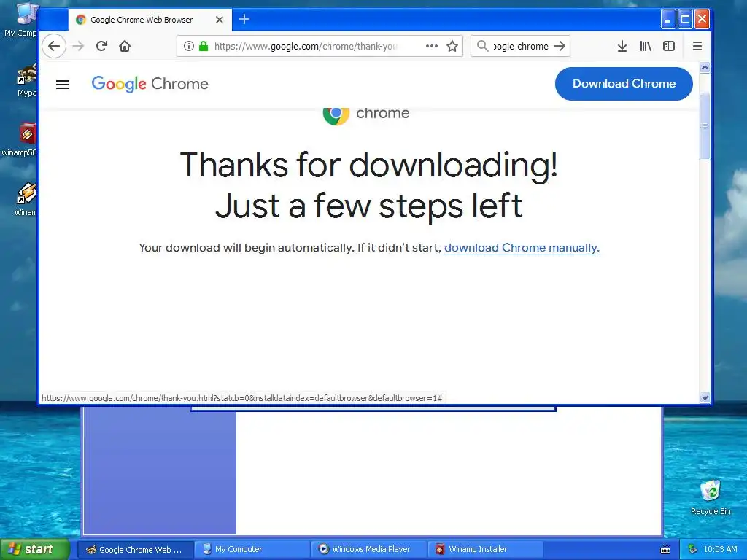
Task: Reload the current page
Action: coord(101,46)
